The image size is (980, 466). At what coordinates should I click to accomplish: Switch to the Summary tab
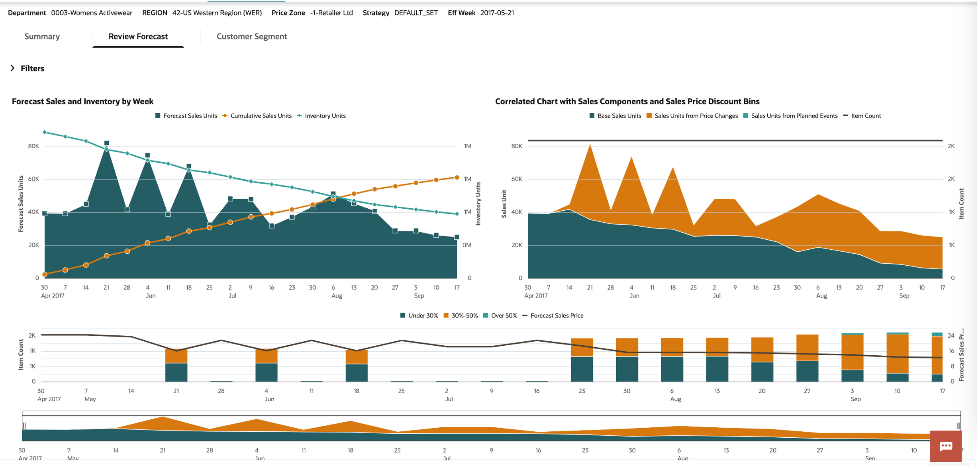[42, 36]
